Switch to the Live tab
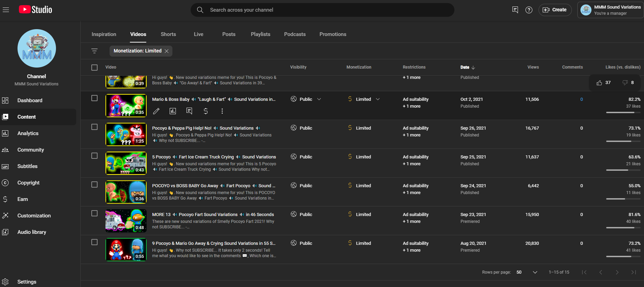Viewport: 644px width, 287px height. point(199,34)
